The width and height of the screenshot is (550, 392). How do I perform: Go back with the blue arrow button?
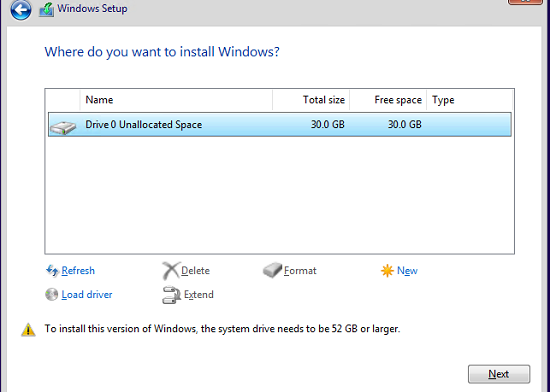[20, 9]
